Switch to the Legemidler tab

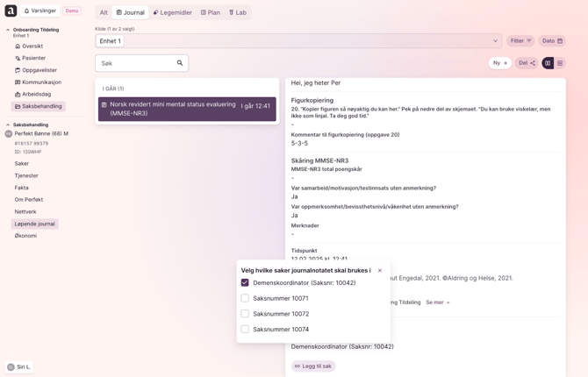tap(173, 12)
